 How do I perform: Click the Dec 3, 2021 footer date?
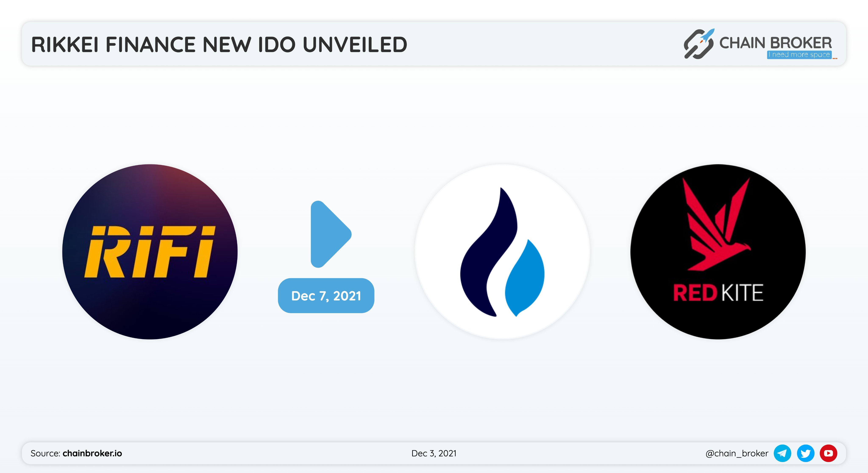pyautogui.click(x=434, y=453)
